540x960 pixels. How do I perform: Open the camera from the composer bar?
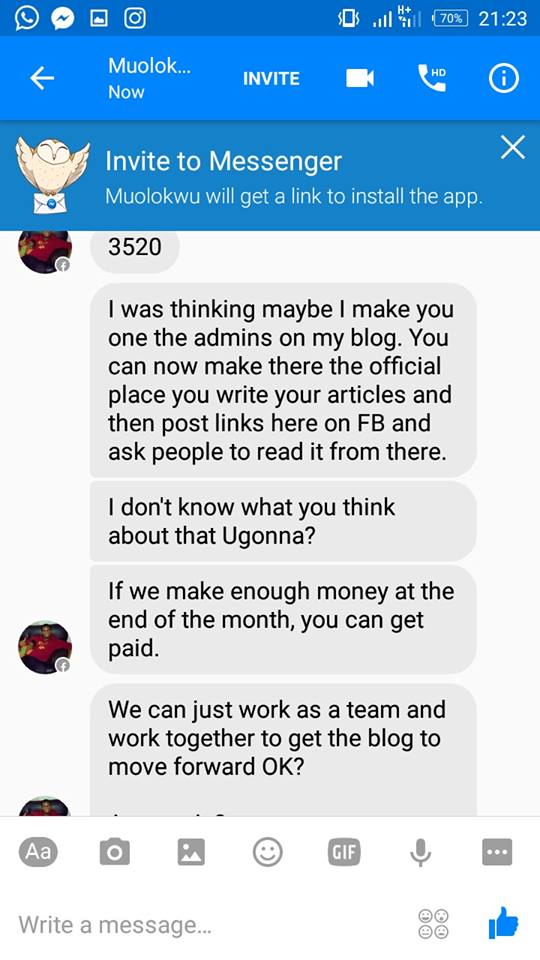[114, 852]
